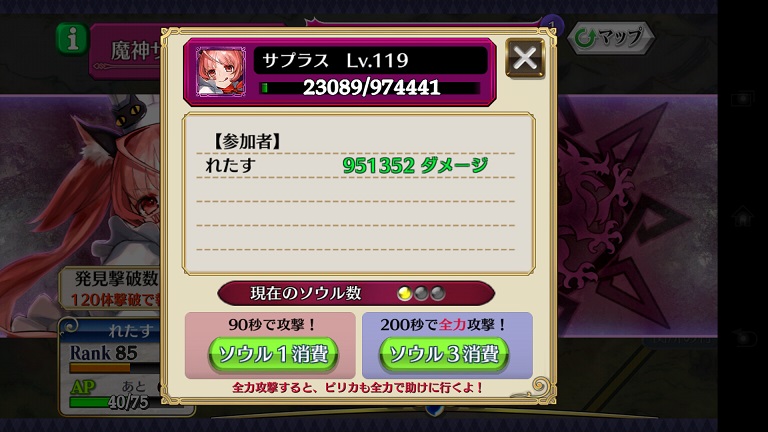Close the boss info dialog

coord(525,58)
